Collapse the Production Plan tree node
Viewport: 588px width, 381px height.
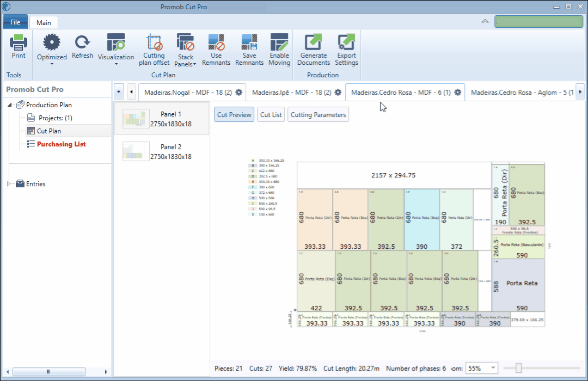pos(10,105)
